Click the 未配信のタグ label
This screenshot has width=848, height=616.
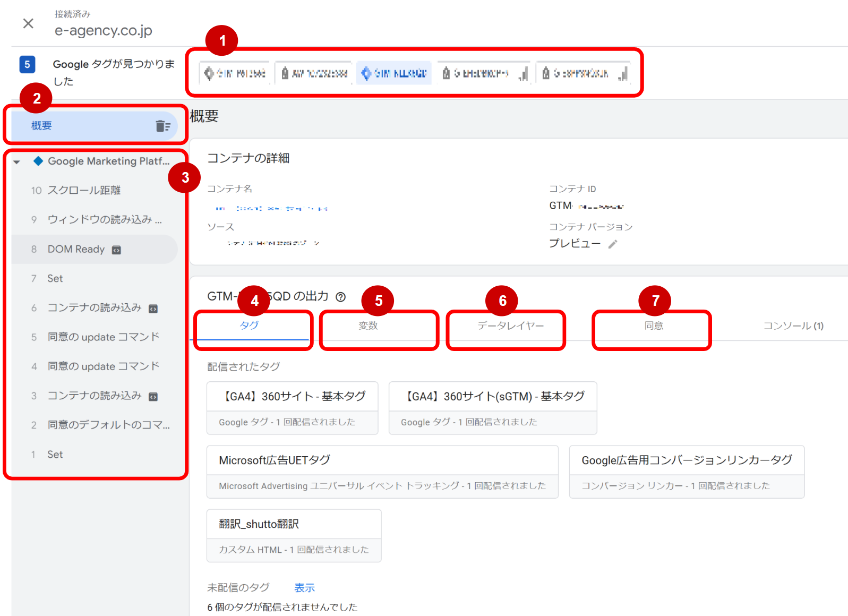(238, 588)
